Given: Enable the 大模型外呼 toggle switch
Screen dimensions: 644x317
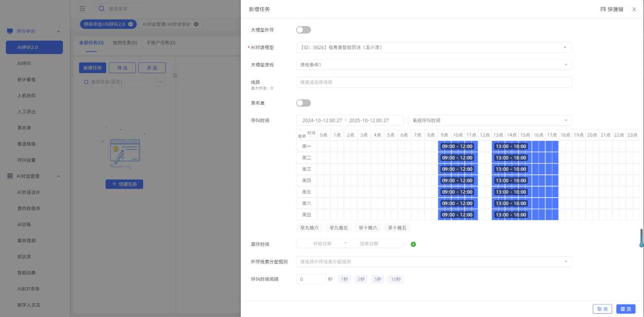Looking at the screenshot, I should click(x=303, y=30).
